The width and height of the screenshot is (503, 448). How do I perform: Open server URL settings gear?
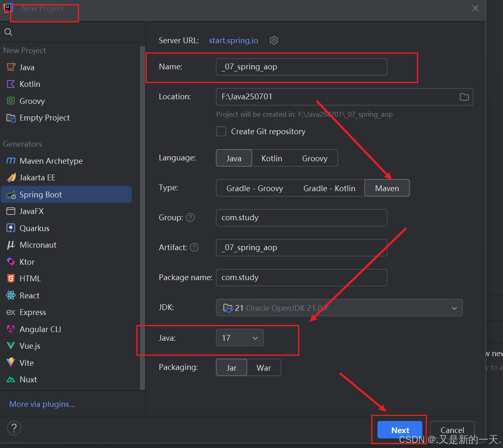274,40
